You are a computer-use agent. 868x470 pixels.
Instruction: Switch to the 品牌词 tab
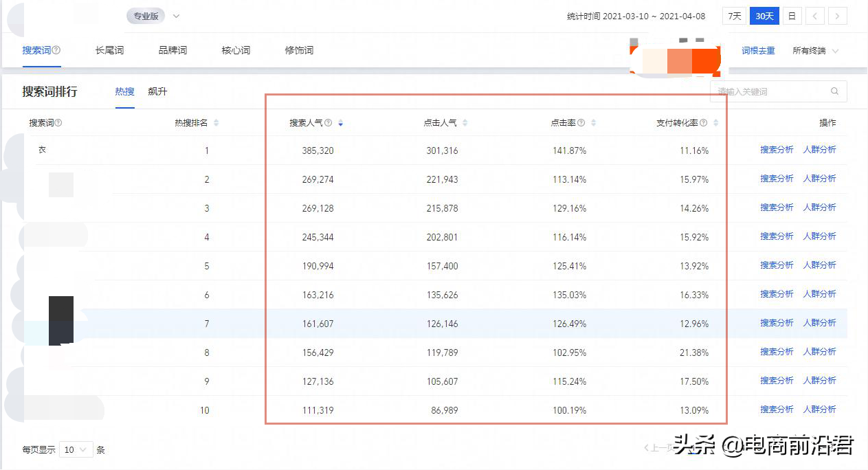[x=172, y=49]
